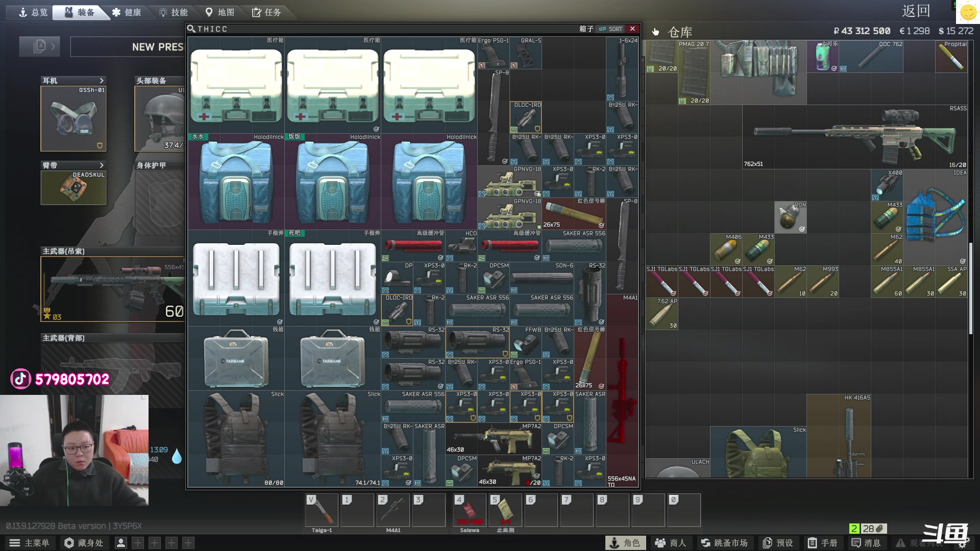Open the 死吧 grenade case

(x=333, y=278)
